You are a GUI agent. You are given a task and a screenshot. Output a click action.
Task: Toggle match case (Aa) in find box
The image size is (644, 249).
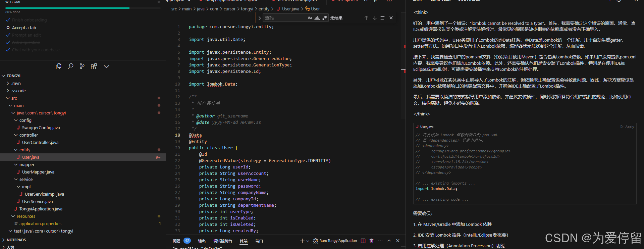310,18
